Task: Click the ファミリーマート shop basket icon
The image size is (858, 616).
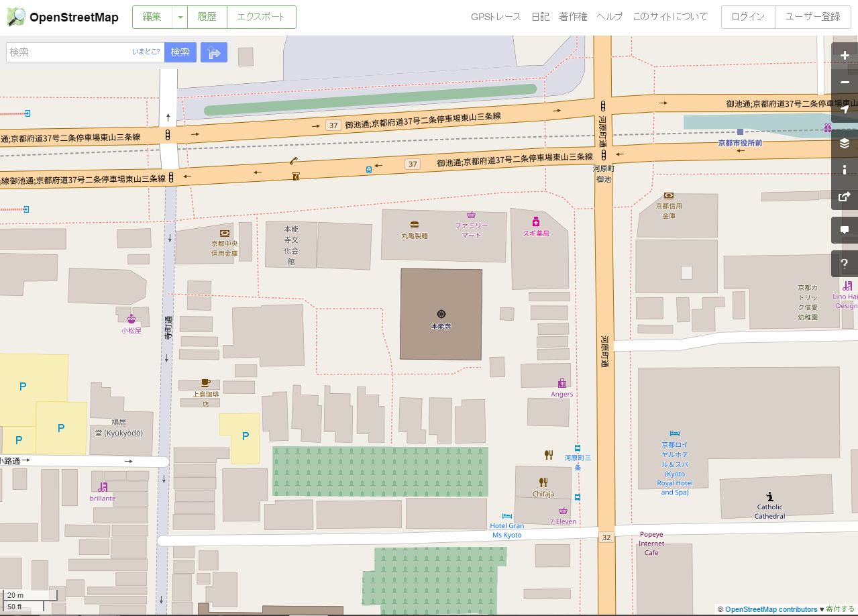Action: point(472,215)
